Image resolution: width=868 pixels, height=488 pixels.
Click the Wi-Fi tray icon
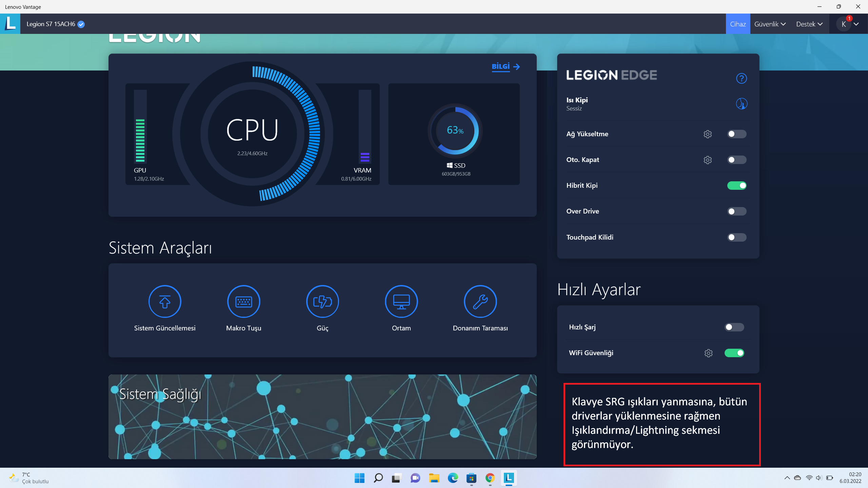[x=809, y=478]
